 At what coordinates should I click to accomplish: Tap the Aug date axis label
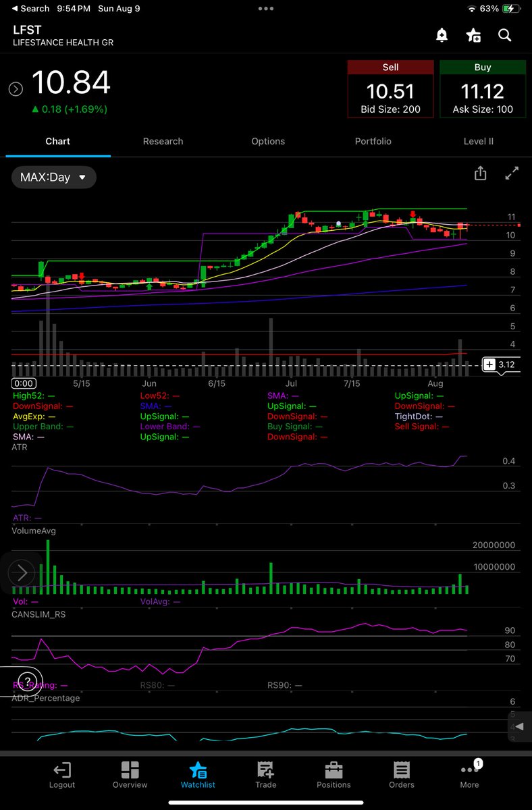pyautogui.click(x=435, y=383)
